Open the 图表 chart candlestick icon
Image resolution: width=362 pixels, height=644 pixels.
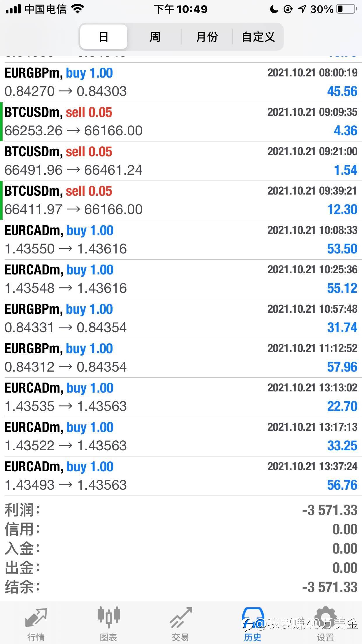(x=108, y=617)
